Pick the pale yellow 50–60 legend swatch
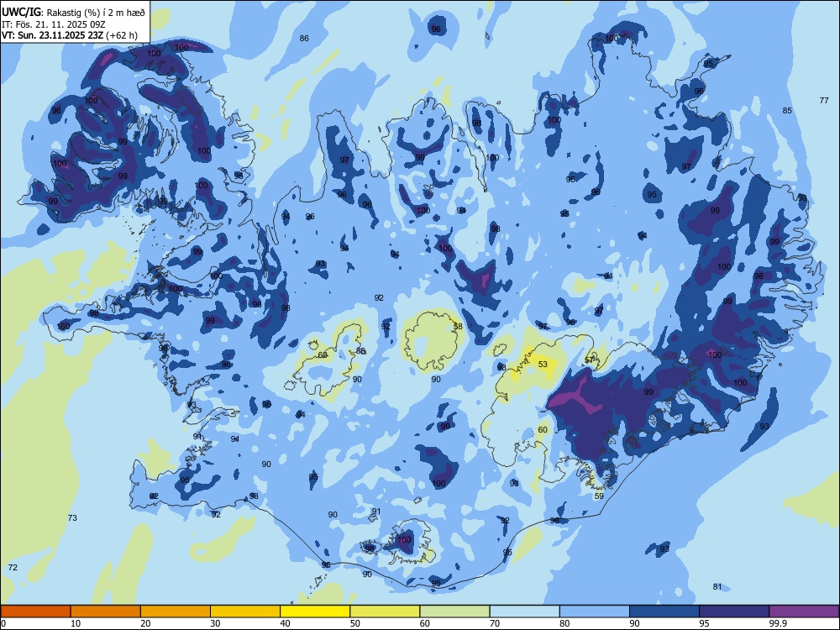Screen dimensions: 840x630 (385, 612)
